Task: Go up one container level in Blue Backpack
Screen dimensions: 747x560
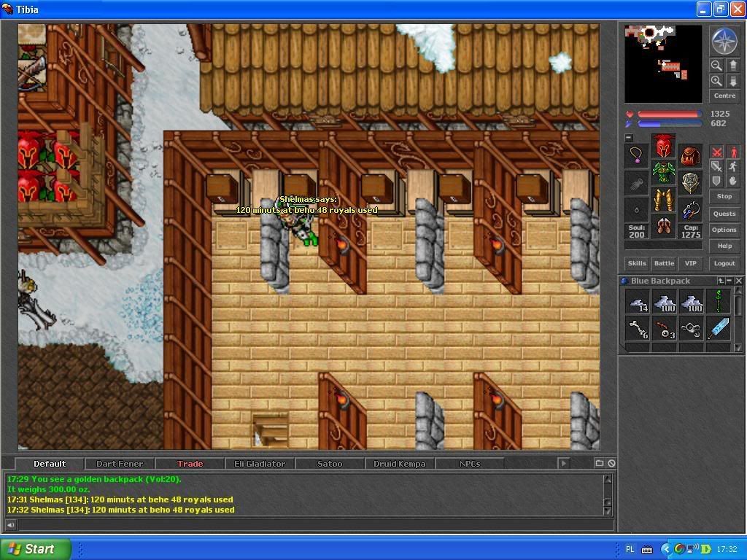Action: (x=721, y=281)
